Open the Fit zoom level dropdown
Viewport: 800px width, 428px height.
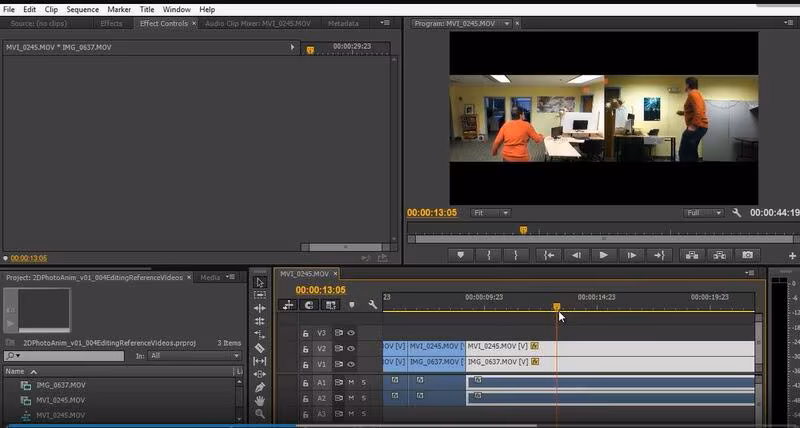coord(490,213)
